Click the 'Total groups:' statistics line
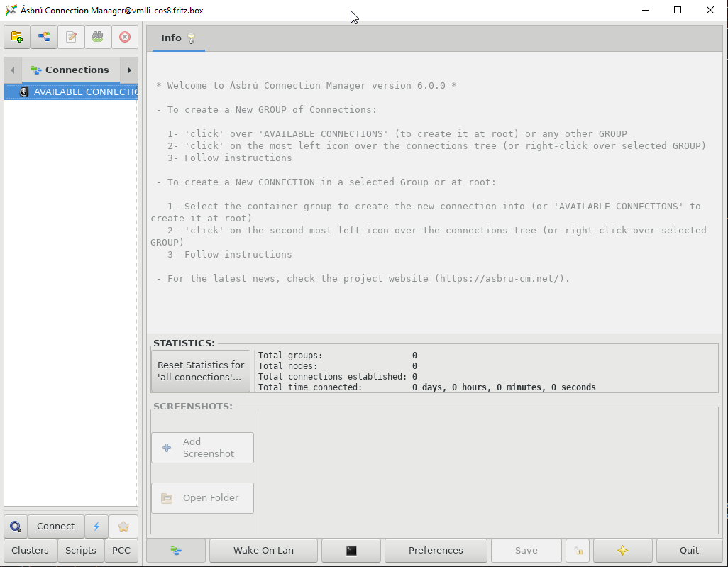The image size is (728, 567). point(338,356)
